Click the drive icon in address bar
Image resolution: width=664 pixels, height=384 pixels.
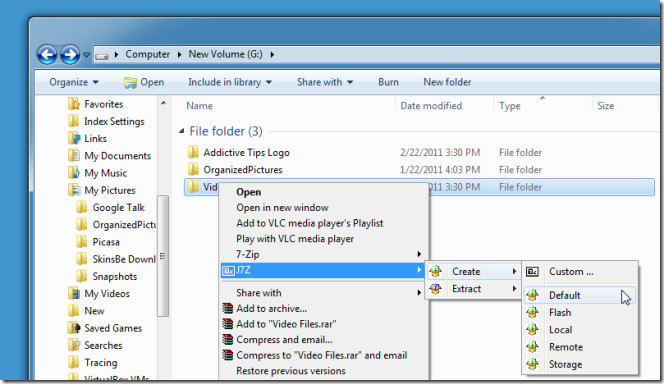(102, 55)
